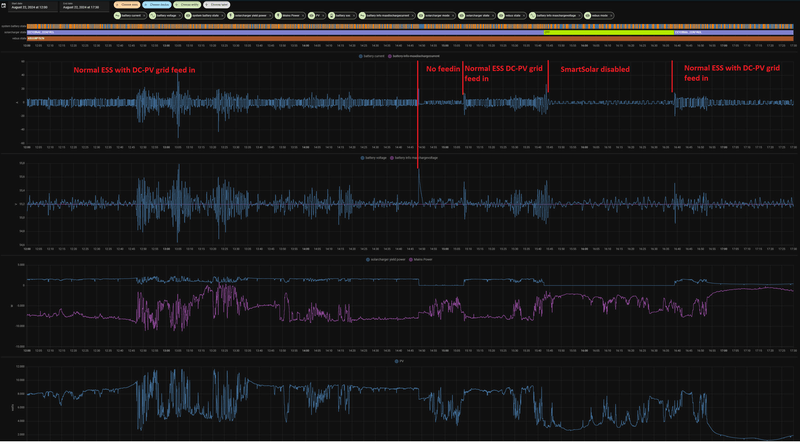Click the solarcharger state row label
The width and height of the screenshot is (800, 444).
pyautogui.click(x=15, y=32)
